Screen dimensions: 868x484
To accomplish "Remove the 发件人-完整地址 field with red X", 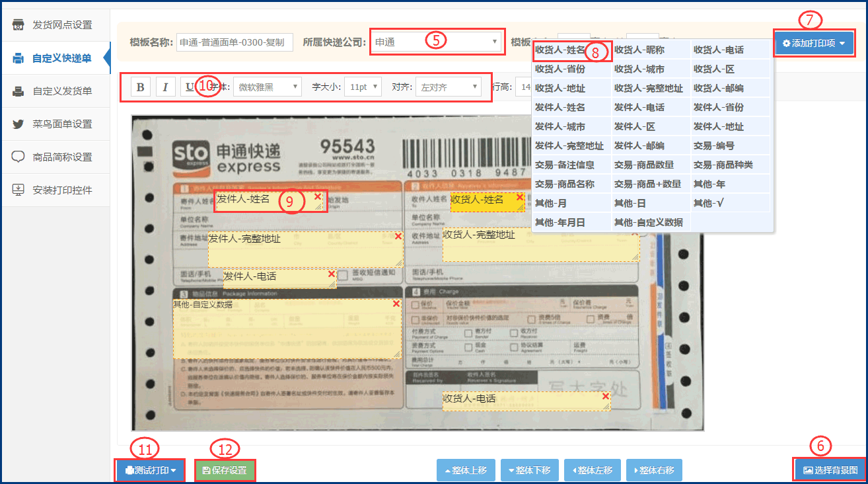I will (x=398, y=236).
